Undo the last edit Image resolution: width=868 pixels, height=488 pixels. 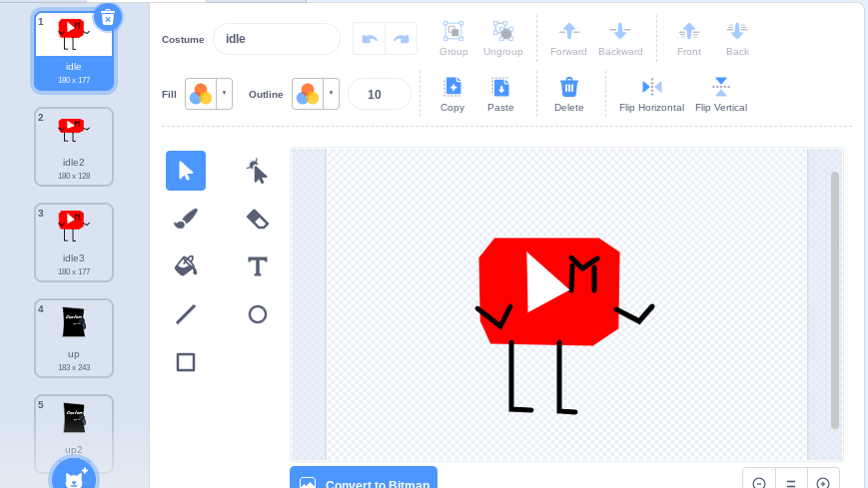(370, 39)
